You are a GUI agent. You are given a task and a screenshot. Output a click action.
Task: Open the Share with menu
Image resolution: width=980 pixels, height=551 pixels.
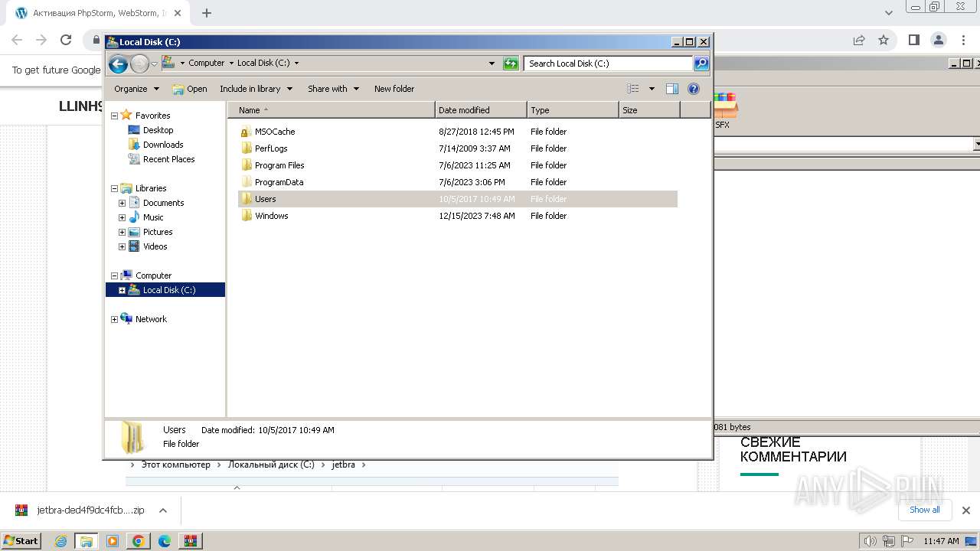coord(333,89)
